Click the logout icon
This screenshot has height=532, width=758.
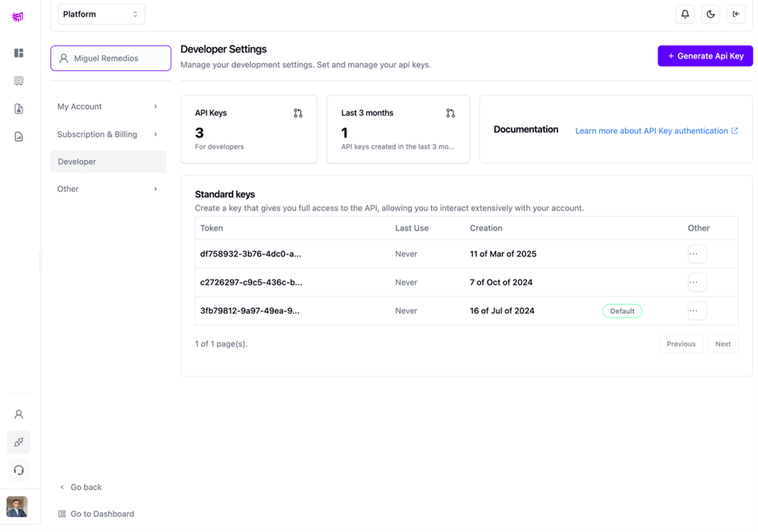pos(736,14)
